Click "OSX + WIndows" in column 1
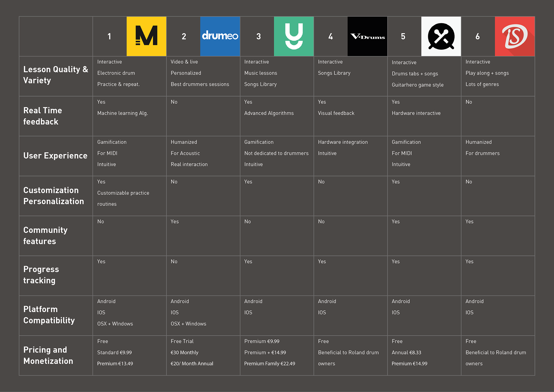Screen dimensions: 554x392 (x=115, y=324)
